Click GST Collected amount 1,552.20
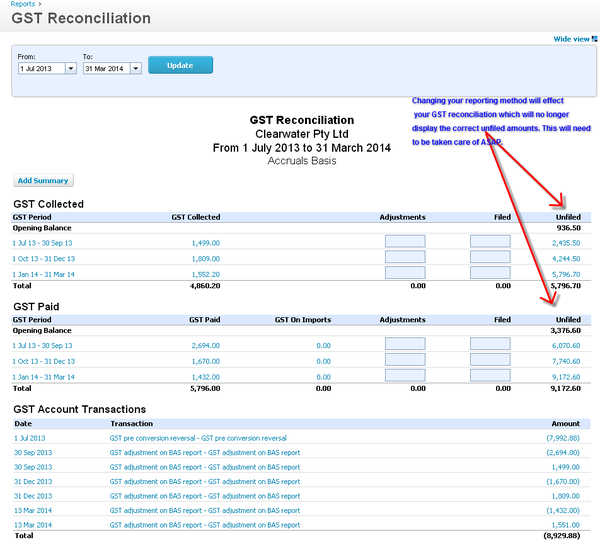The width and height of the screenshot is (600, 552). (x=206, y=274)
